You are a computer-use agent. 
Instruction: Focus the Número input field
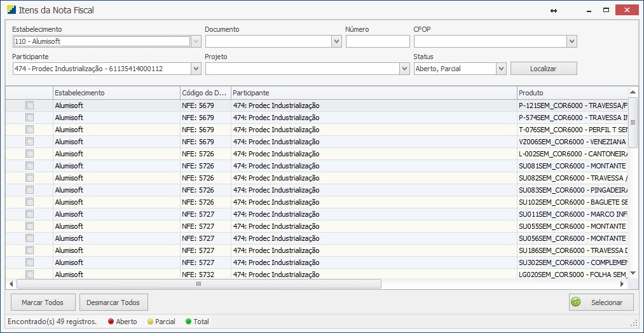click(378, 41)
